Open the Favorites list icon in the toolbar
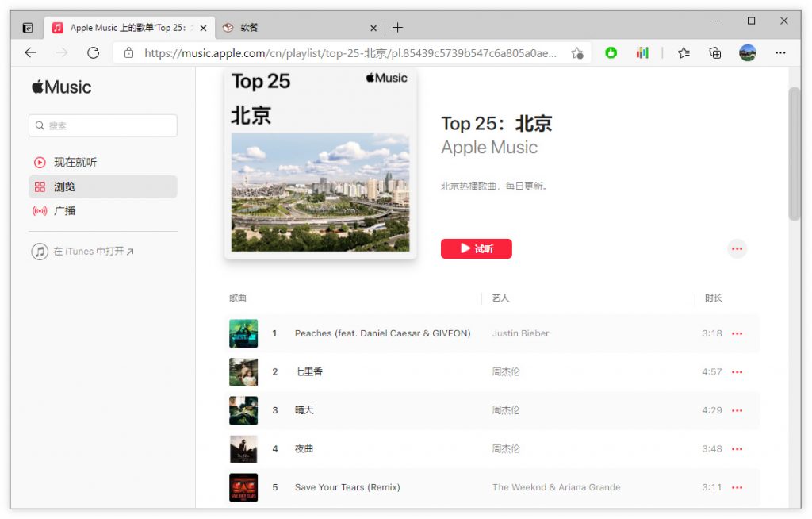Image resolution: width=812 pixels, height=519 pixels. click(x=684, y=53)
